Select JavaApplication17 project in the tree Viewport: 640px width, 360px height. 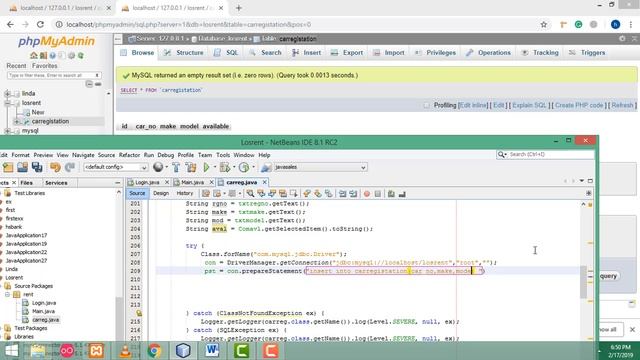click(26, 236)
